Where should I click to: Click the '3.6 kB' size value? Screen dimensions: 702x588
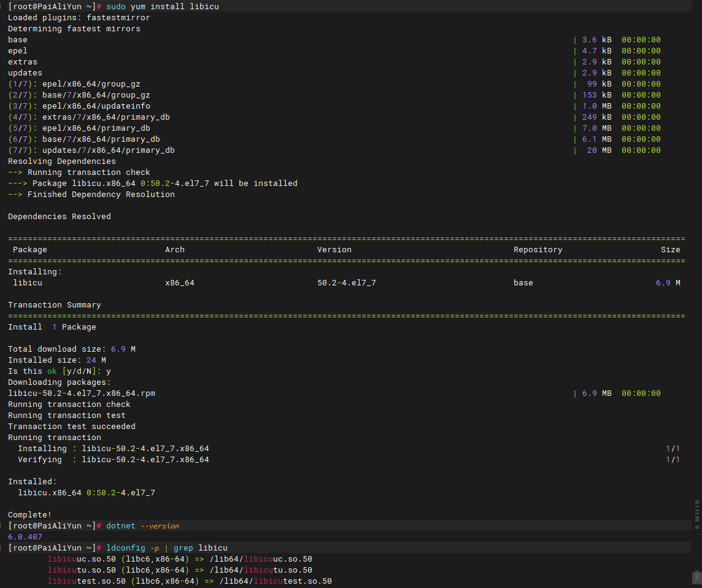597,39
